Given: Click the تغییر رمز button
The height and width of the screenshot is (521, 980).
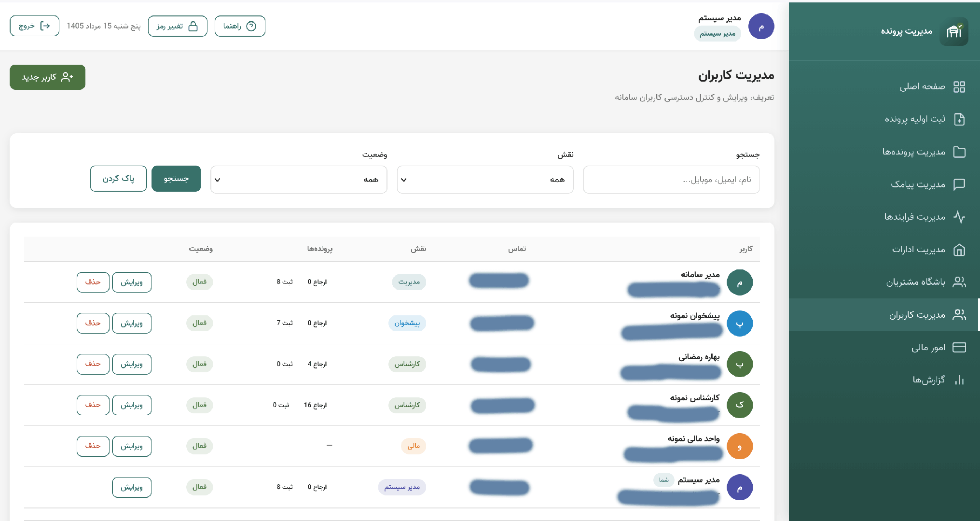Looking at the screenshot, I should coord(178,26).
